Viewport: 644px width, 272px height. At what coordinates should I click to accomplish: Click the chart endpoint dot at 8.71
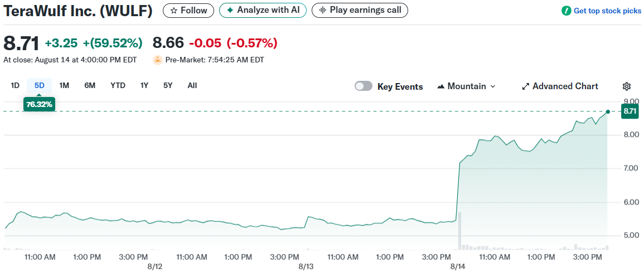click(x=608, y=111)
